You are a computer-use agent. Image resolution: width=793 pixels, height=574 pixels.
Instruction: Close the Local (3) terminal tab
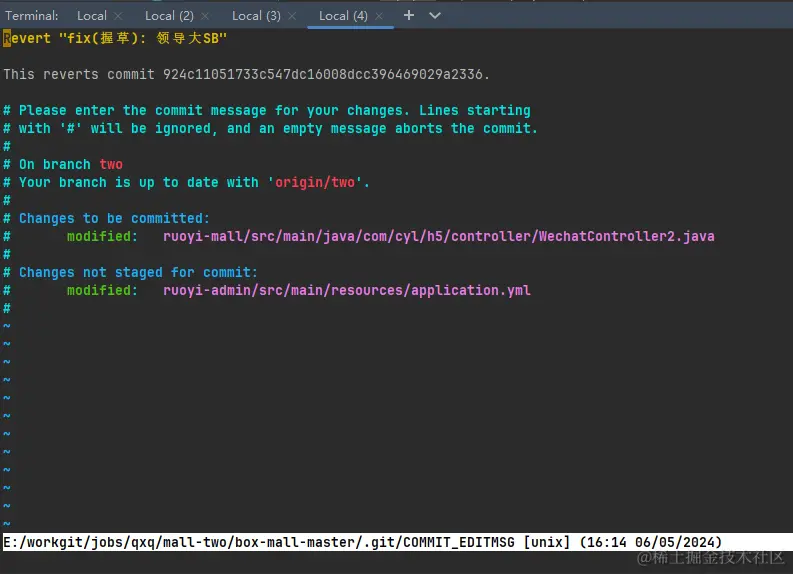[292, 16]
